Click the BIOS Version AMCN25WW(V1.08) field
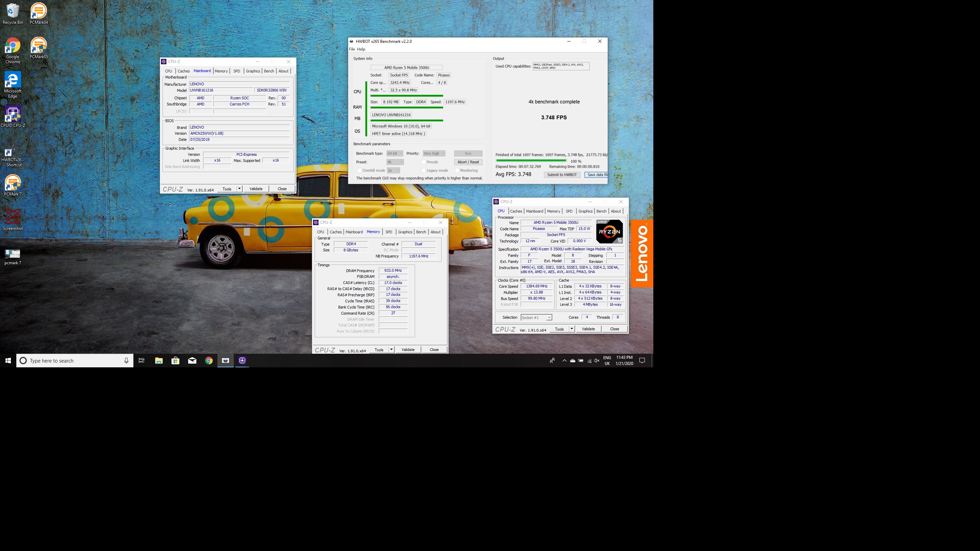 [x=239, y=133]
